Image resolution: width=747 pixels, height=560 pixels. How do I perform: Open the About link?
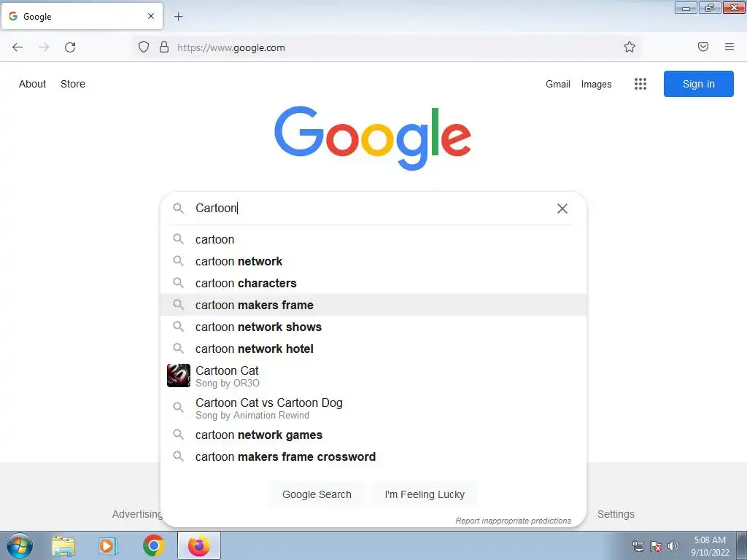32,84
